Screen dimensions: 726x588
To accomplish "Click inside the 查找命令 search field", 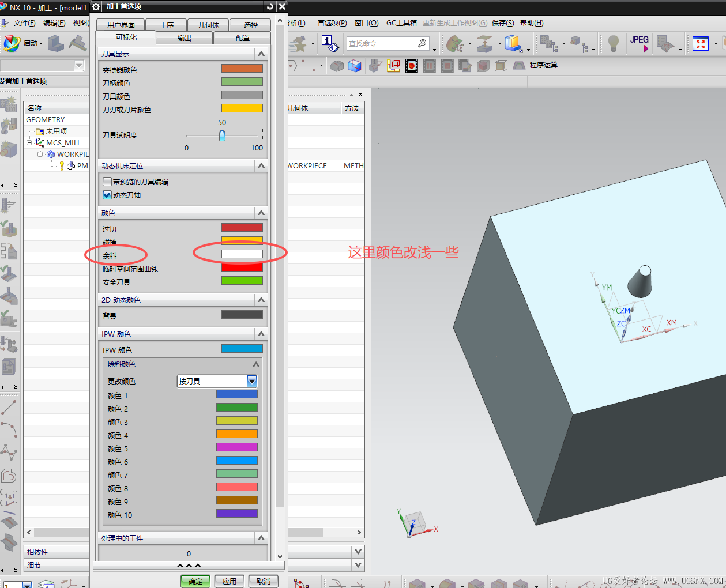I will coord(381,43).
